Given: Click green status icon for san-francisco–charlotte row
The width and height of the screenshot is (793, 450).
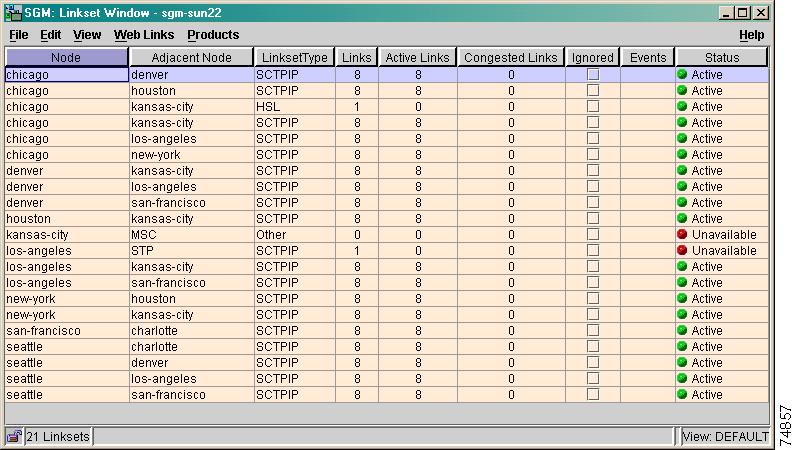Looking at the screenshot, I should pos(682,330).
